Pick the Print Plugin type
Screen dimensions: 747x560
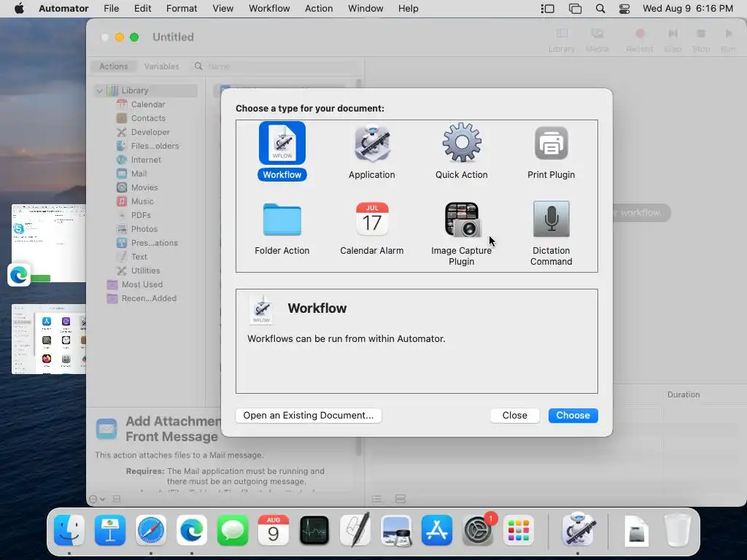[551, 152]
